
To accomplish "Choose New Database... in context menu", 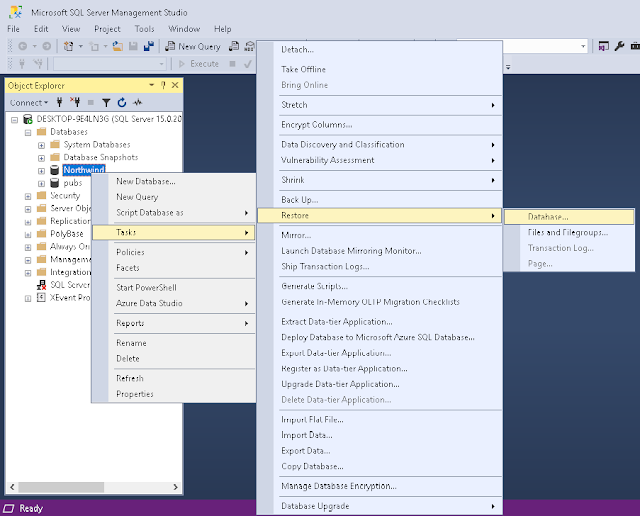I will (x=174, y=181).
